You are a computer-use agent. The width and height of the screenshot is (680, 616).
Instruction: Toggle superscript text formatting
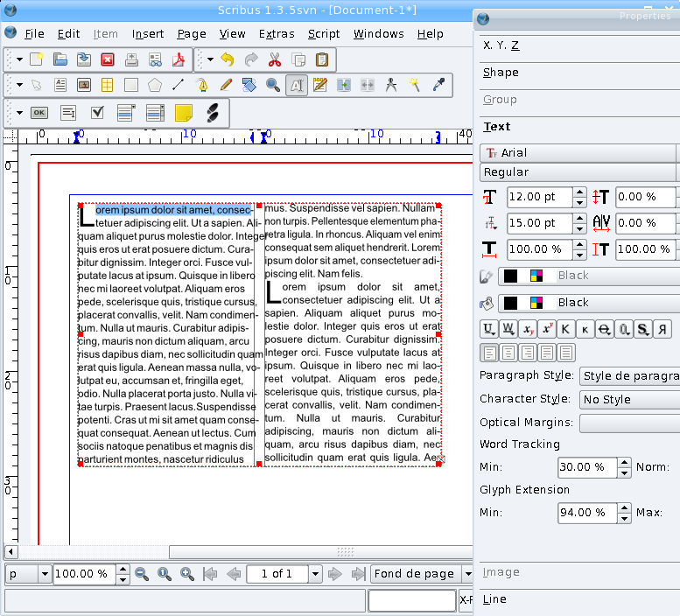pyautogui.click(x=547, y=330)
